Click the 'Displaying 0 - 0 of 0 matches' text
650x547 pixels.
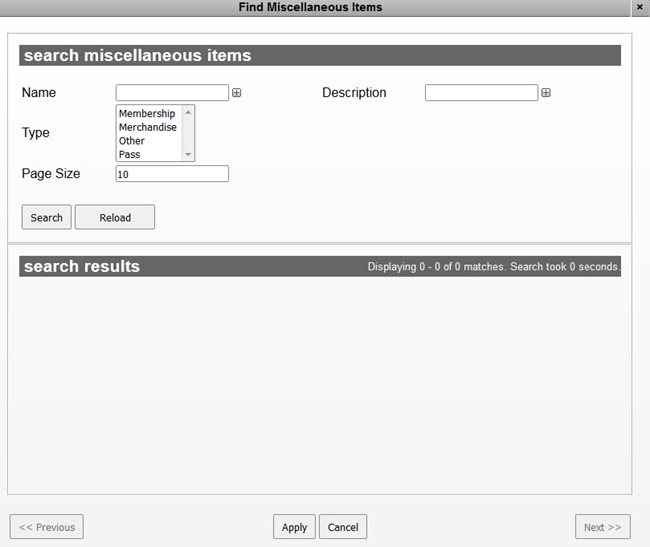point(437,266)
